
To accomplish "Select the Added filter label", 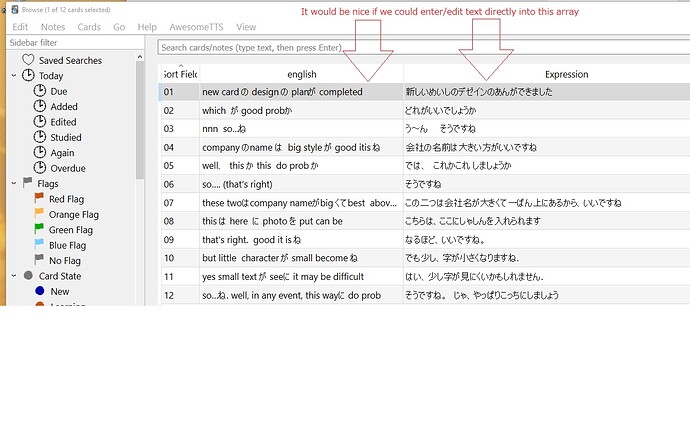I will 64,107.
